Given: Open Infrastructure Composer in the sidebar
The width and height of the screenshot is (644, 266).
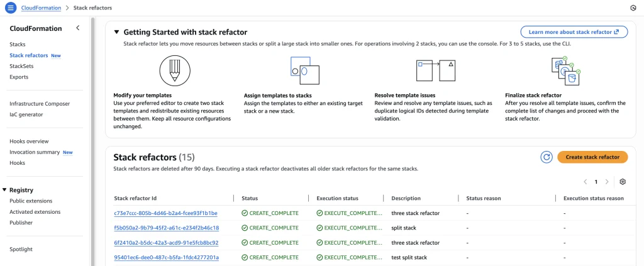Looking at the screenshot, I should (40, 104).
